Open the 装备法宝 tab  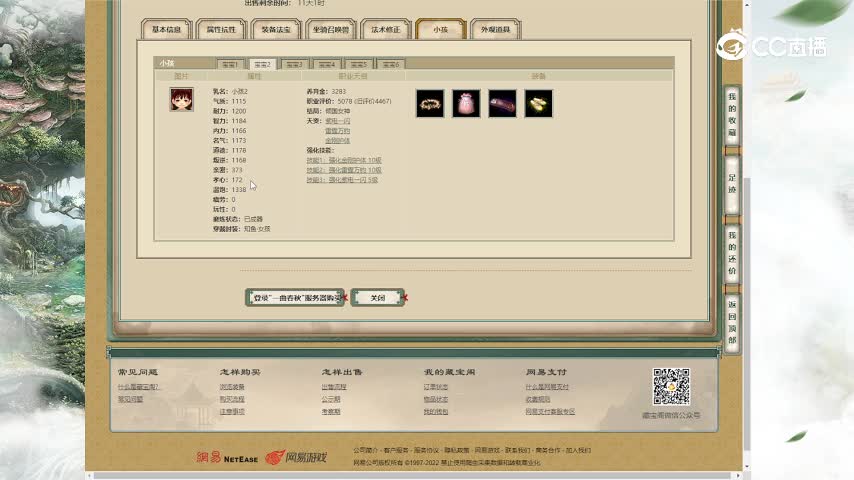click(x=276, y=29)
